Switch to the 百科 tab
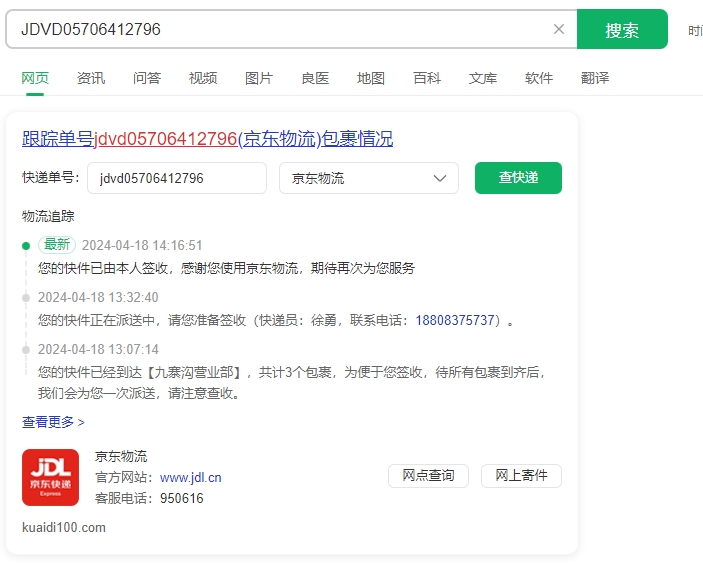Screen dimensions: 703x565 [x=427, y=78]
